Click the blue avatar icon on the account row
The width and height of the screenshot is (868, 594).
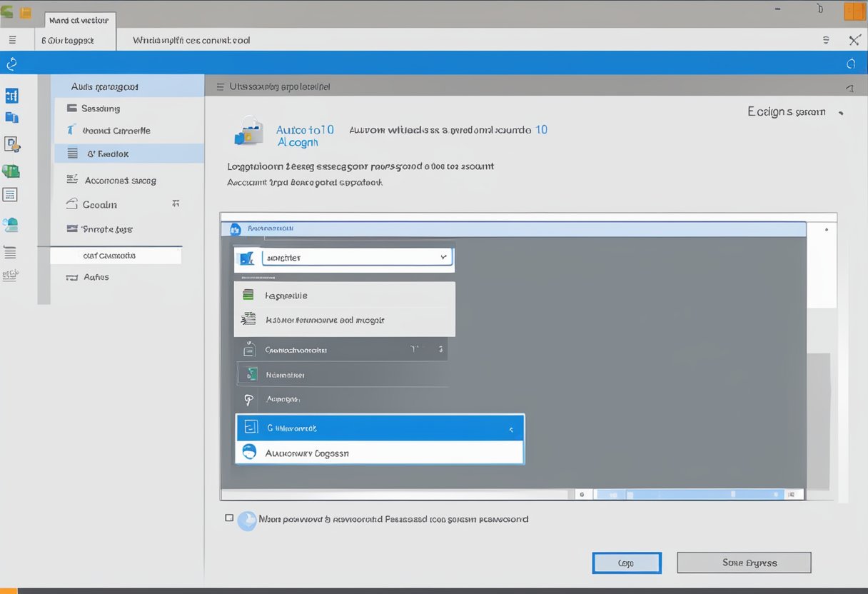(x=248, y=452)
